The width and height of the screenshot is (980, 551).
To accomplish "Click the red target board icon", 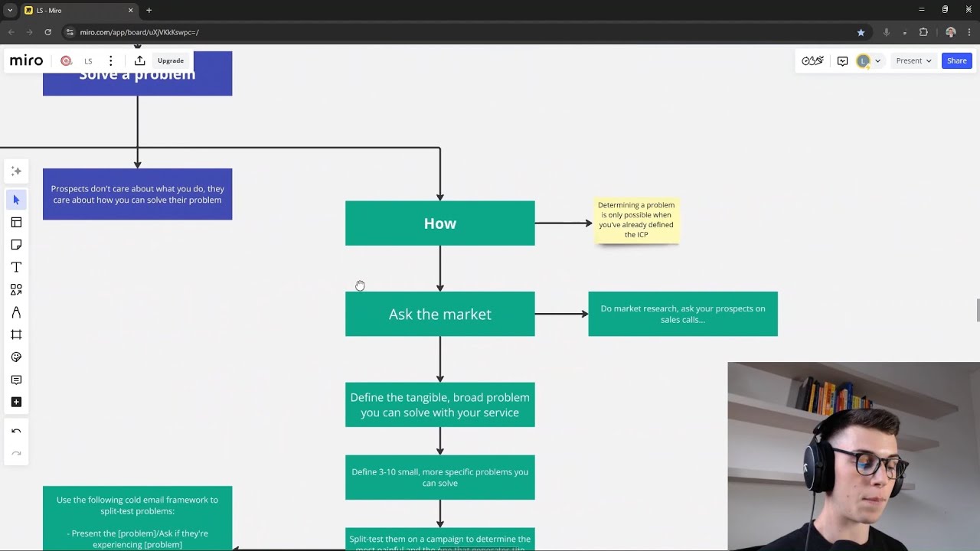I will click(66, 60).
